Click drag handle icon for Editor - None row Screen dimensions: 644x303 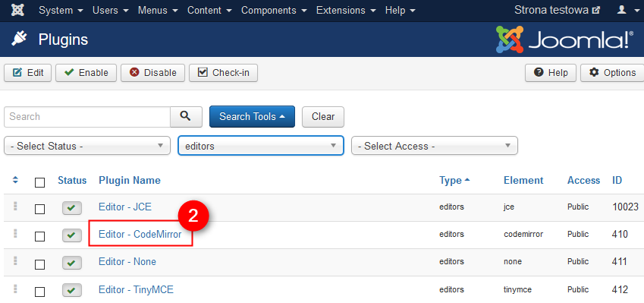click(x=16, y=260)
